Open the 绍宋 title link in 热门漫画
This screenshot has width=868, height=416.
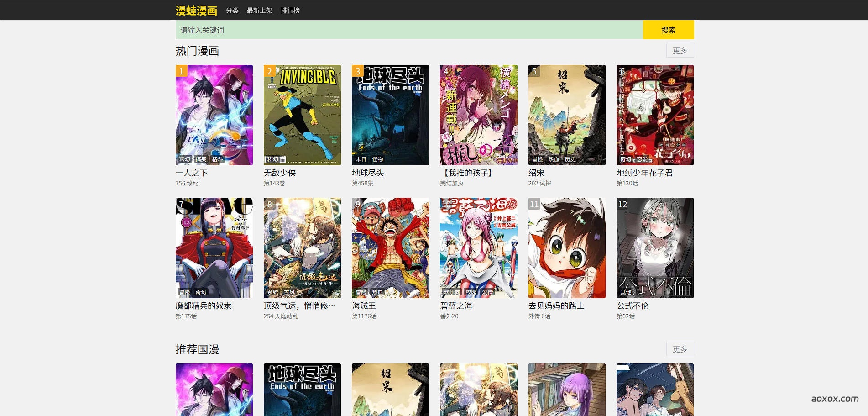click(x=536, y=173)
